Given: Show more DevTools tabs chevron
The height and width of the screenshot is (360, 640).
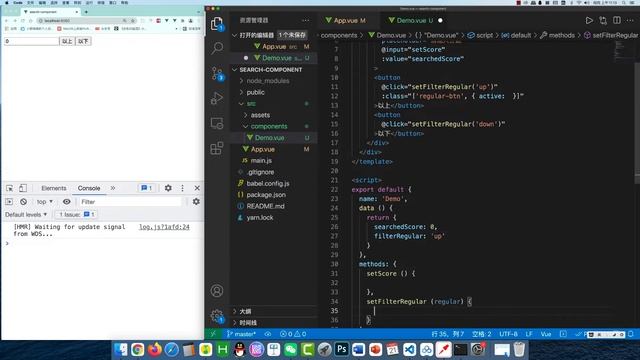Looking at the screenshot, I should tap(113, 188).
